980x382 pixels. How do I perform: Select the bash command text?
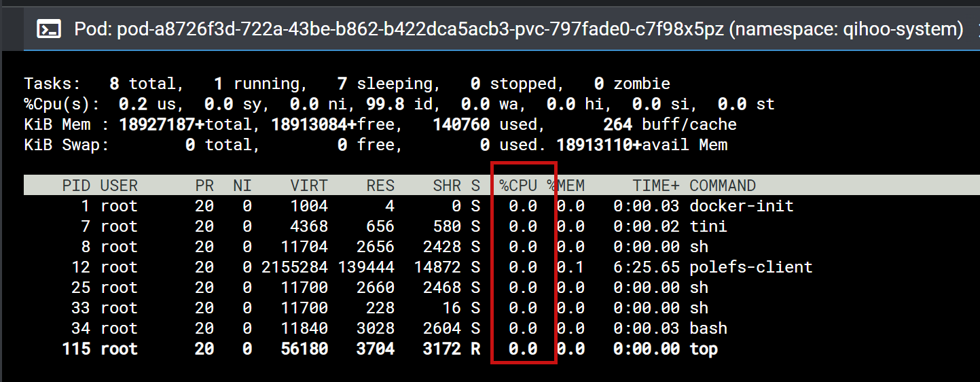(x=708, y=328)
